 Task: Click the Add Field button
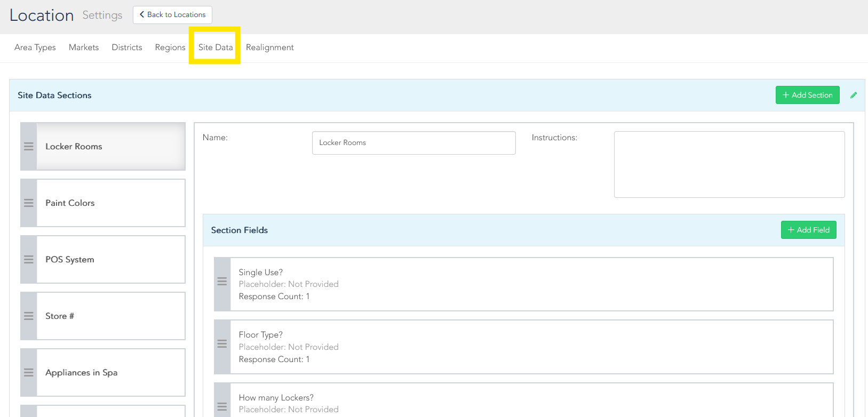[x=808, y=230]
